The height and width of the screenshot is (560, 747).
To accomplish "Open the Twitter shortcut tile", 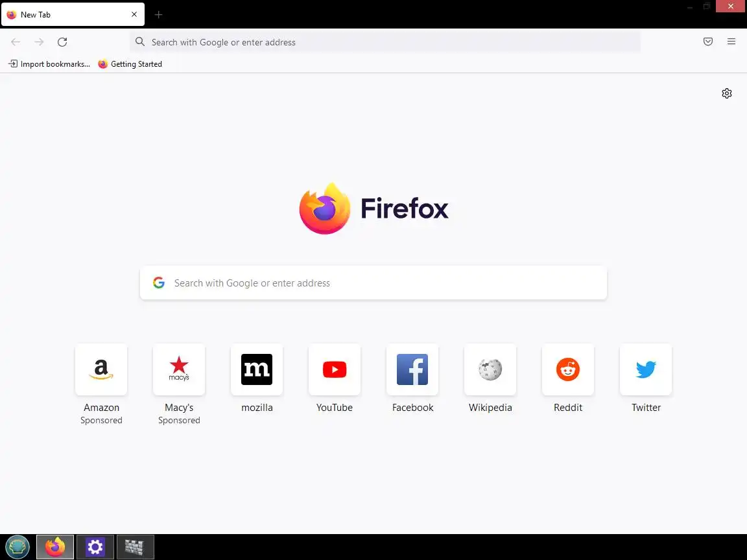I will [x=646, y=369].
